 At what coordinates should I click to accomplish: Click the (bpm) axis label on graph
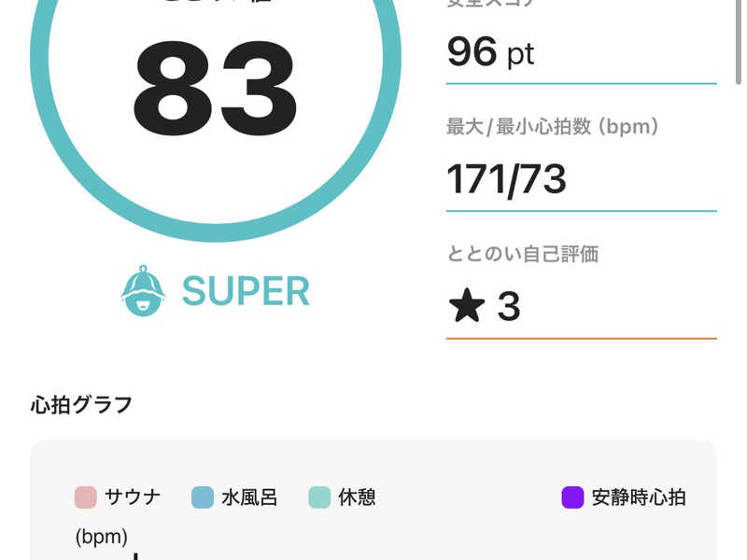click(102, 537)
